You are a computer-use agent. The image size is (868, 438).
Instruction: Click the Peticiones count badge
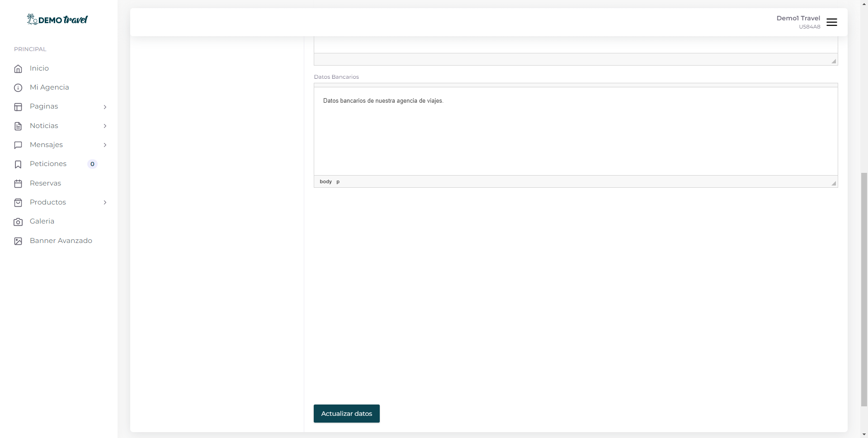(x=92, y=164)
